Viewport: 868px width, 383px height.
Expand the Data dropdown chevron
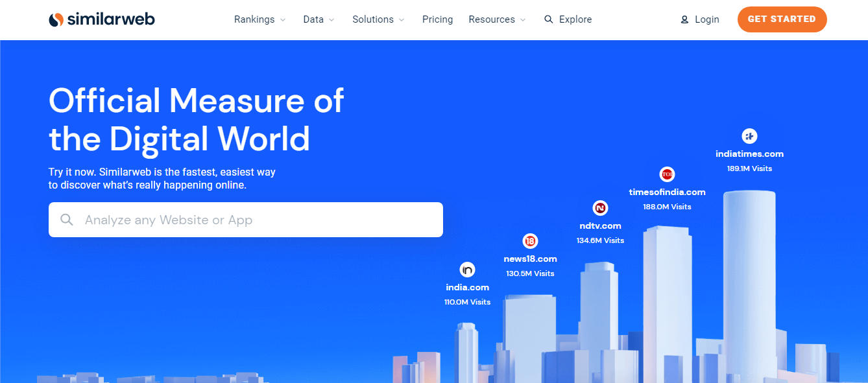(x=332, y=20)
